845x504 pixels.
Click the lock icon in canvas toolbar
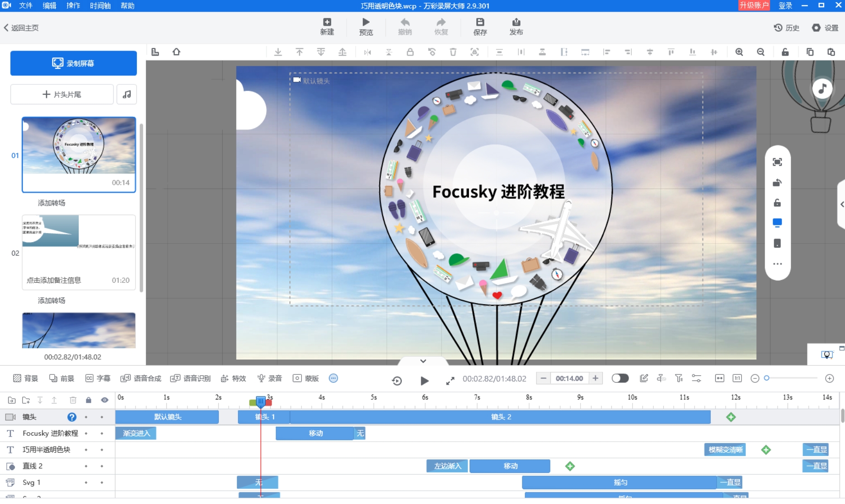(410, 52)
